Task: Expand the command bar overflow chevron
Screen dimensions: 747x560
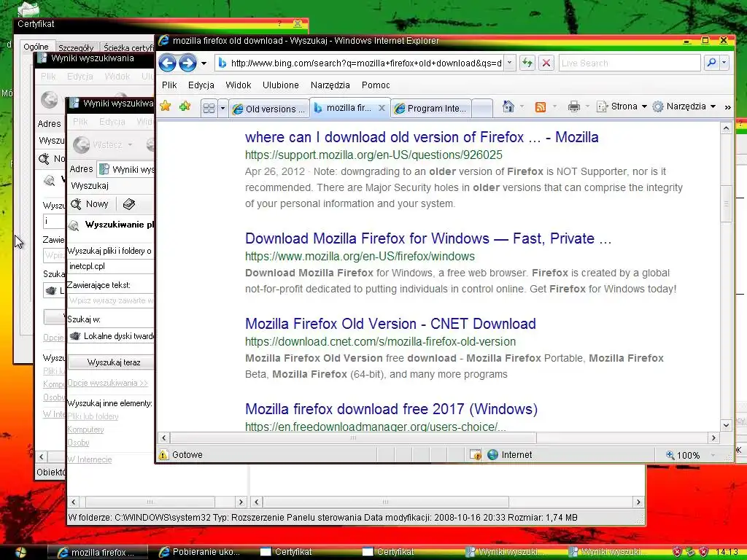Action: [x=727, y=107]
